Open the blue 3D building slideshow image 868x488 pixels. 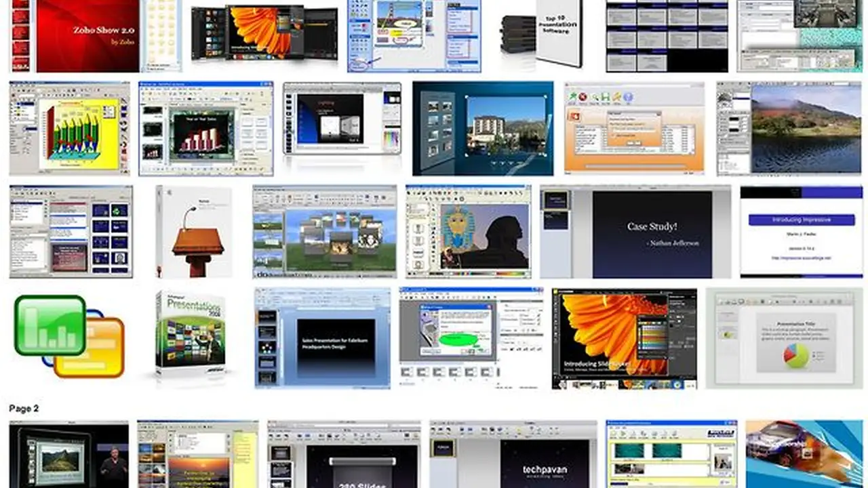482,129
